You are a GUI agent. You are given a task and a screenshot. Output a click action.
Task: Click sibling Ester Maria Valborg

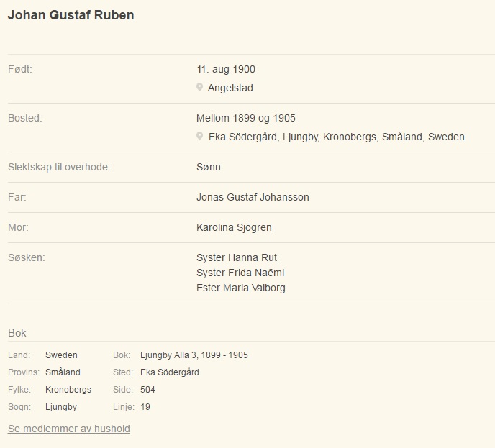click(241, 288)
